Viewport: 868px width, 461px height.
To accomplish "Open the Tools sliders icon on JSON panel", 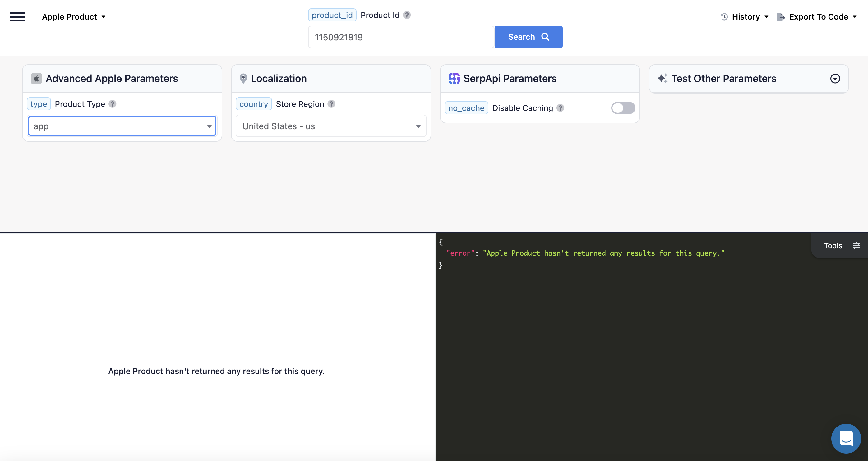I will tap(857, 245).
